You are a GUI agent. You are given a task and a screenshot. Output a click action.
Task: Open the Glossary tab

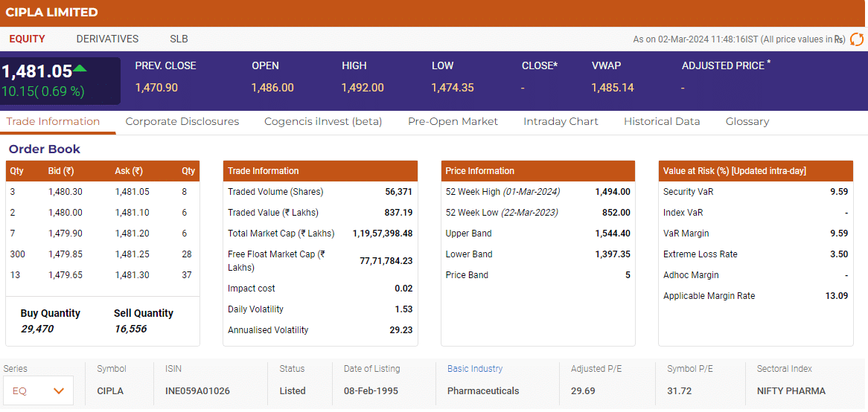click(747, 121)
